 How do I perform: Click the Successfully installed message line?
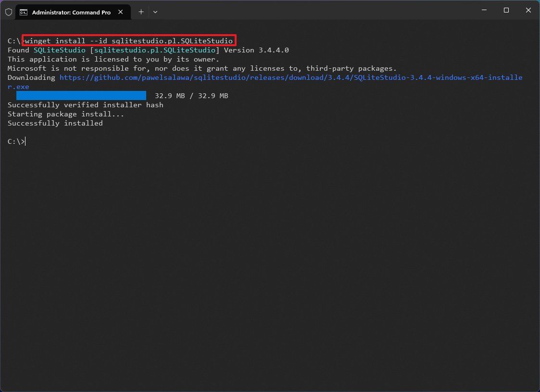click(55, 123)
